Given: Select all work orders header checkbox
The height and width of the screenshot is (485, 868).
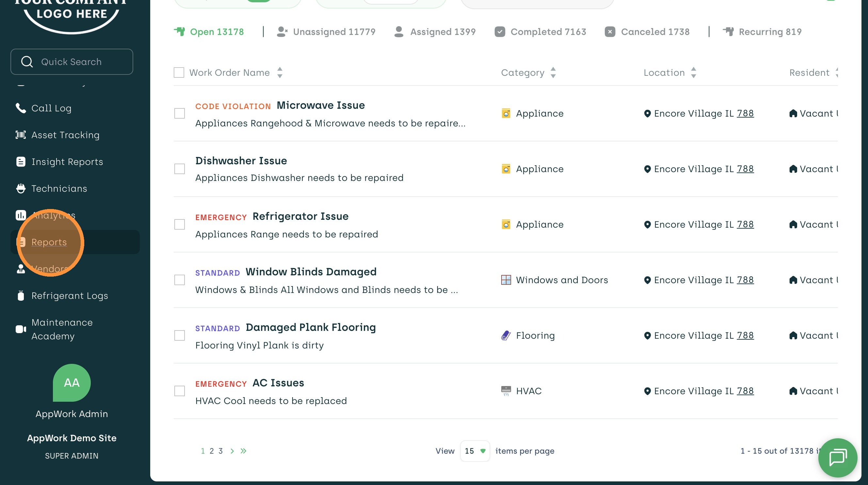Looking at the screenshot, I should click(179, 73).
